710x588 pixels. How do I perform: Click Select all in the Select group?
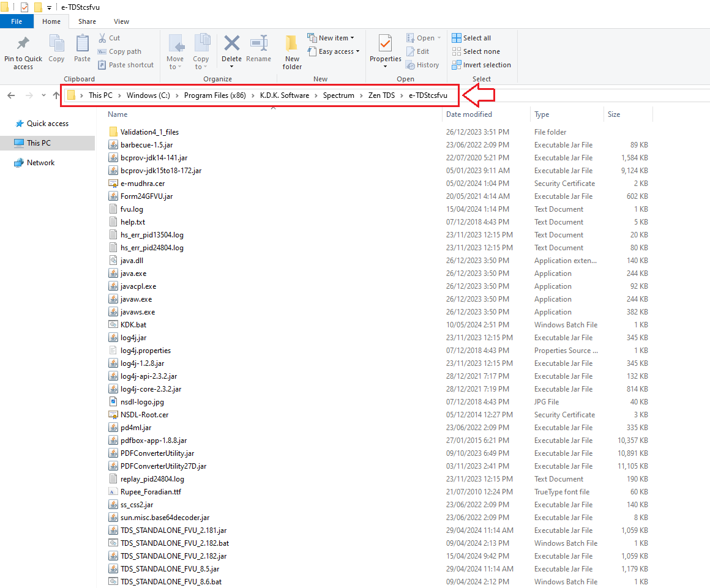pyautogui.click(x=471, y=38)
